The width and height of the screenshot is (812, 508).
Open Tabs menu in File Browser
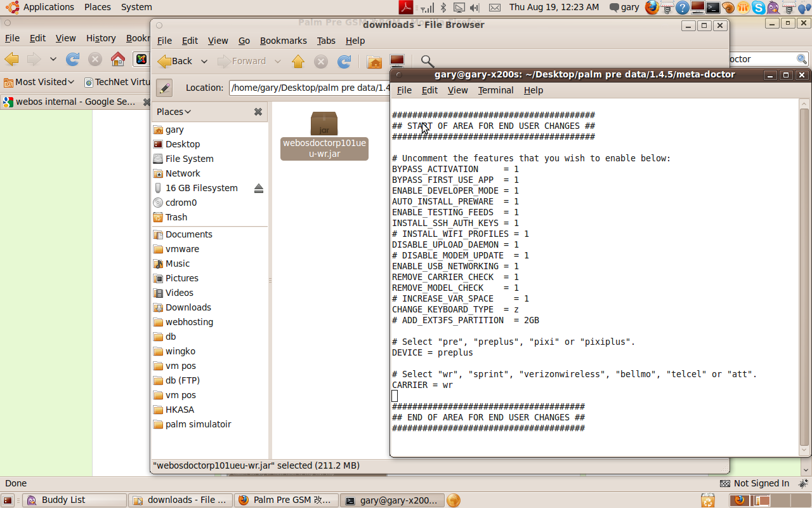click(x=326, y=41)
